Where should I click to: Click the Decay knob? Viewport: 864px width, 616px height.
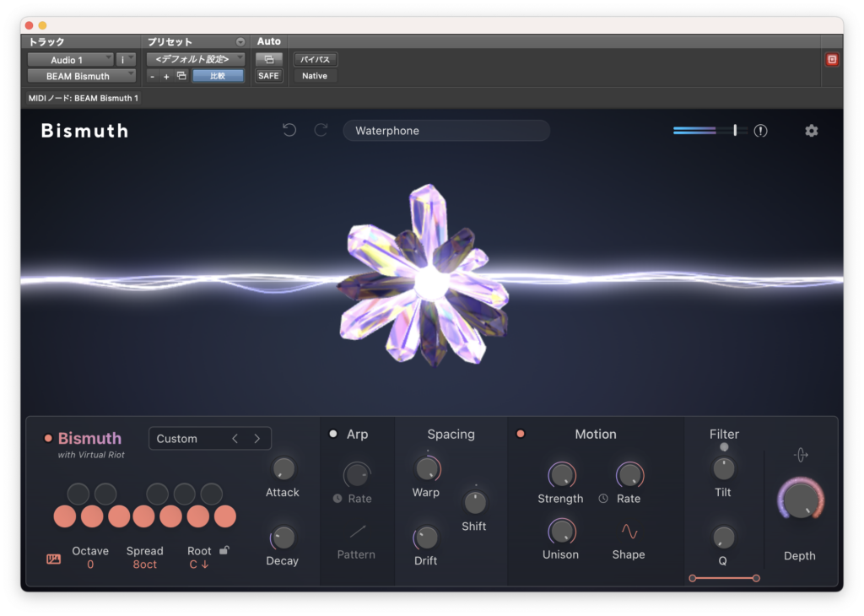point(283,538)
